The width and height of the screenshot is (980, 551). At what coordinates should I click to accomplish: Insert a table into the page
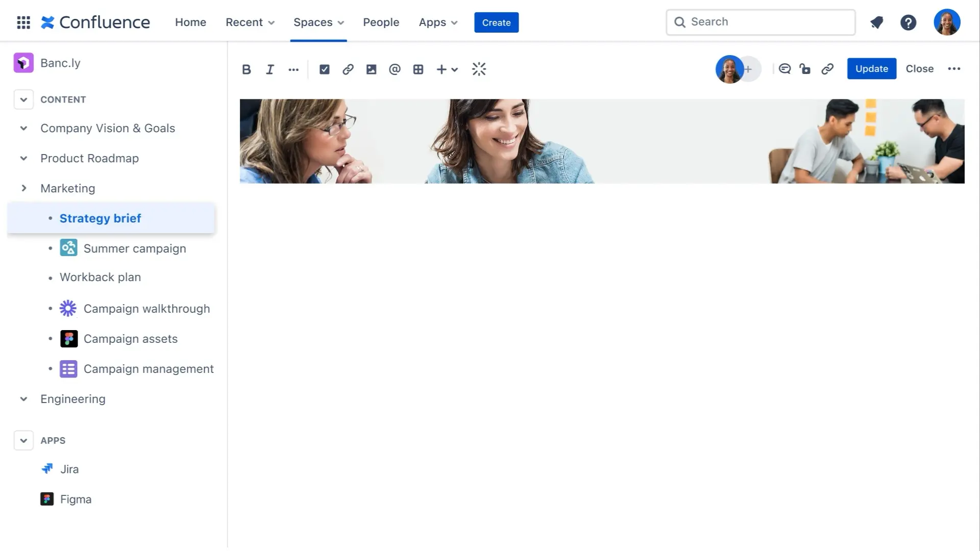click(x=418, y=69)
